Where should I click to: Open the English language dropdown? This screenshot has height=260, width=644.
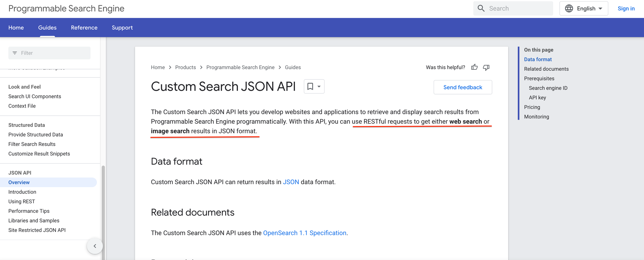pyautogui.click(x=583, y=8)
